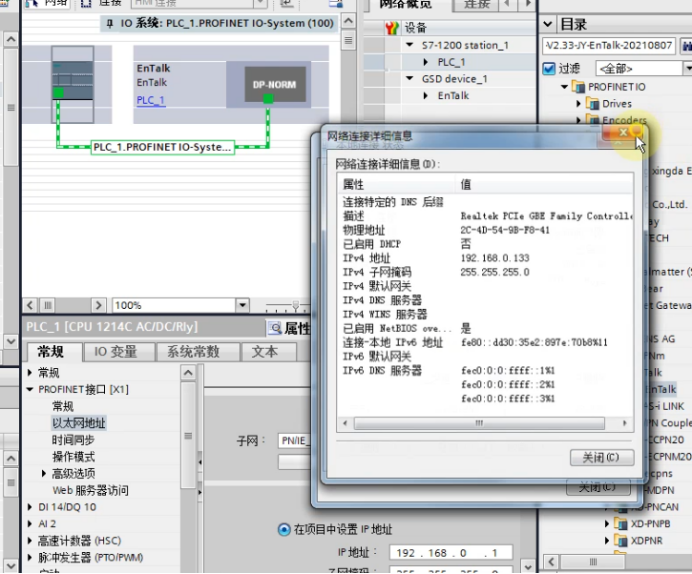Switch to the 网络概览 tab

click(x=405, y=4)
